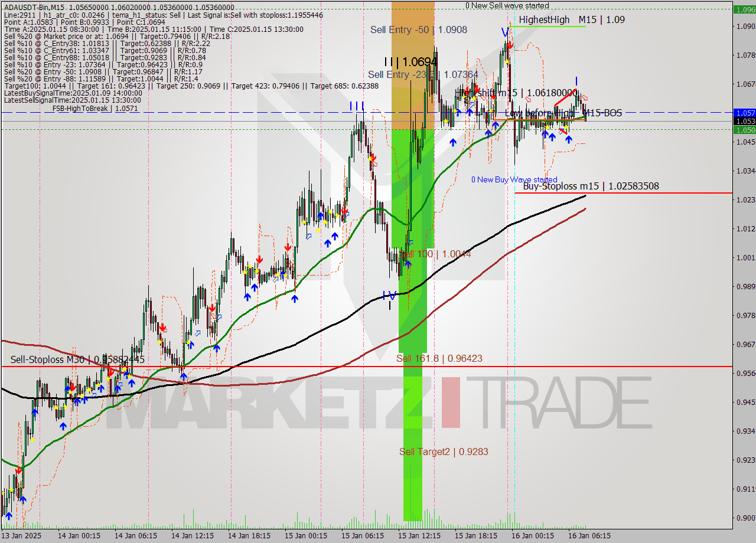The width and height of the screenshot is (756, 543).
Task: Click the 'Sell Target2 | 0.9283' label
Action: point(444,452)
